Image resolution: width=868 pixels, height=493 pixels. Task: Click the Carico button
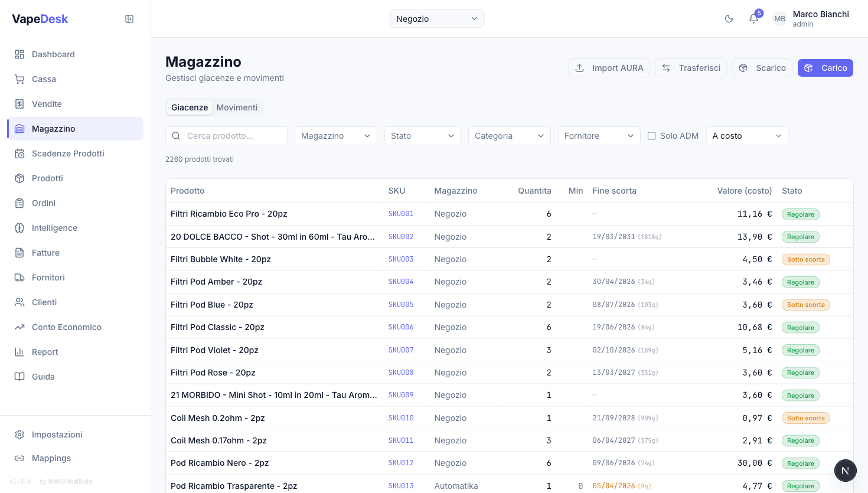(x=825, y=68)
